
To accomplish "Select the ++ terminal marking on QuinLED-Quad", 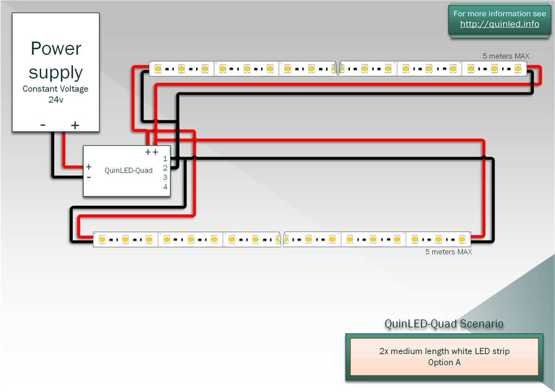I will tap(151, 151).
